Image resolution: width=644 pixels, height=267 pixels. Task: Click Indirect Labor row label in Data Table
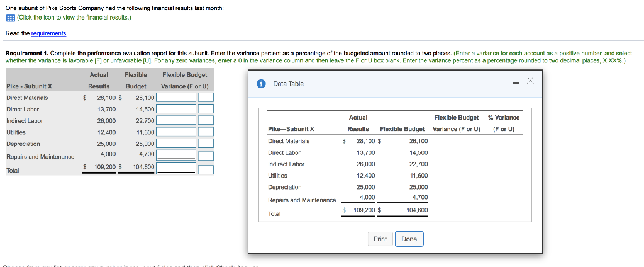(x=286, y=164)
